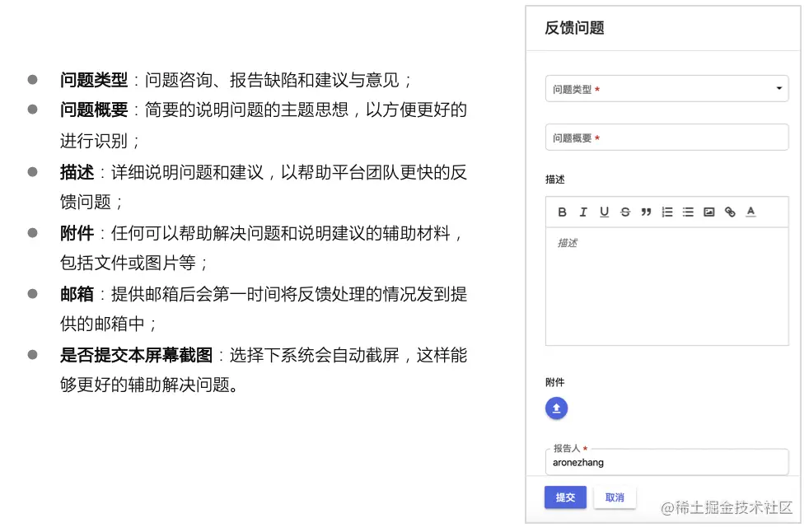Submit the form with 提交 button
Image resolution: width=809 pixels, height=532 pixels.
pos(565,497)
